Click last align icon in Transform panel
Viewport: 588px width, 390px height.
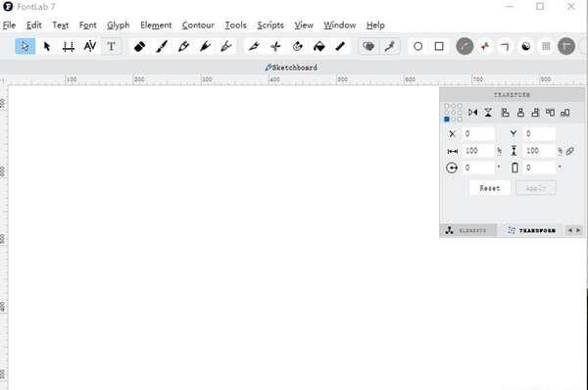point(565,113)
